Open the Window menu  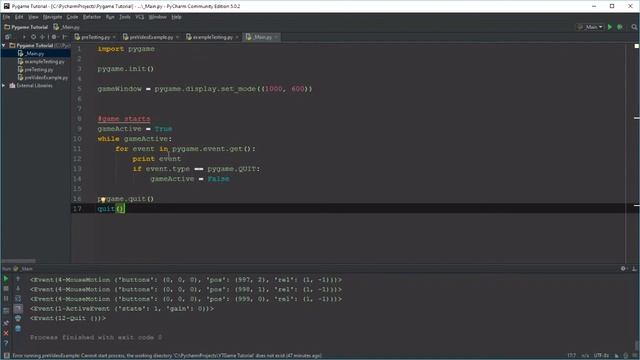click(158, 17)
